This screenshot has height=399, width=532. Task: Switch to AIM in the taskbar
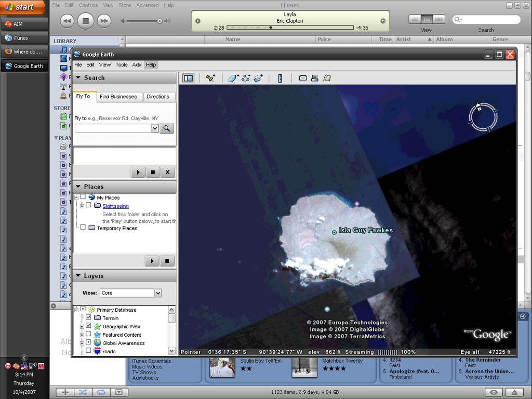click(24, 24)
